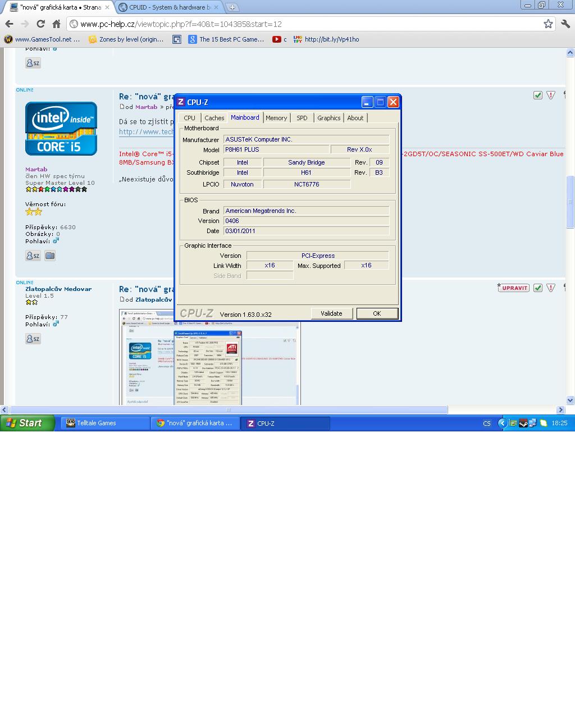This screenshot has height=728, width=575.
Task: Open the Windows Start menu
Action: point(28,423)
